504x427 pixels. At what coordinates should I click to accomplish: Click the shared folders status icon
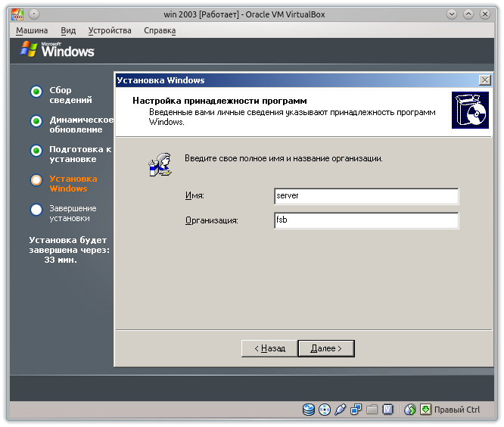click(x=372, y=410)
